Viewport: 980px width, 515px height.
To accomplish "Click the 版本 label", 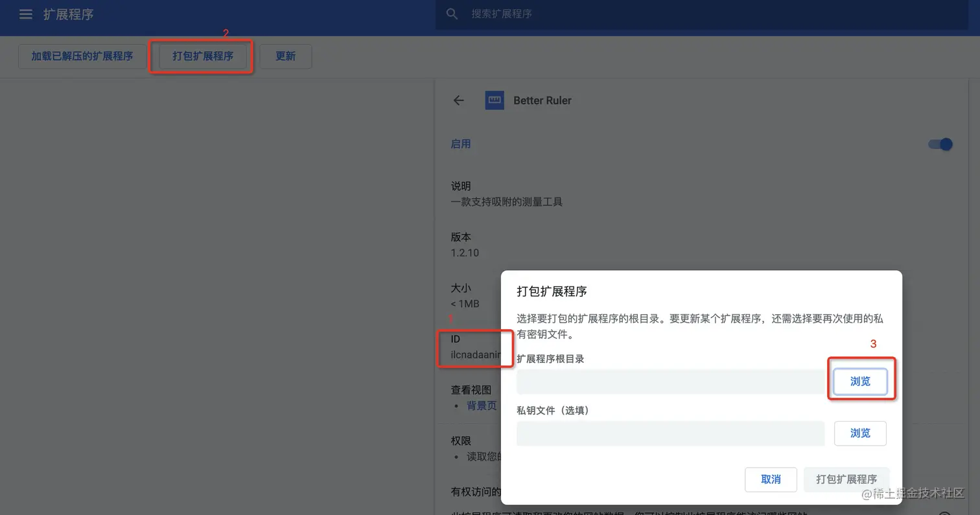I will (461, 237).
